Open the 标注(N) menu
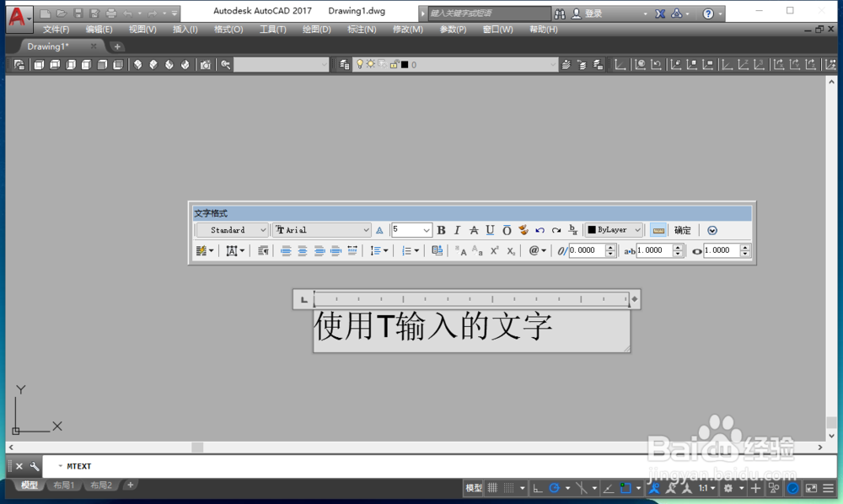 tap(362, 29)
